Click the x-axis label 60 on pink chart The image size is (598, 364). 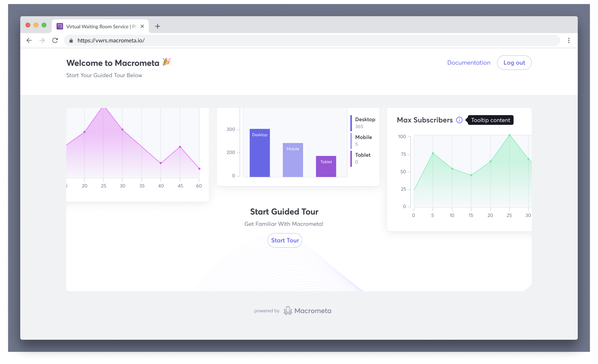tap(199, 186)
